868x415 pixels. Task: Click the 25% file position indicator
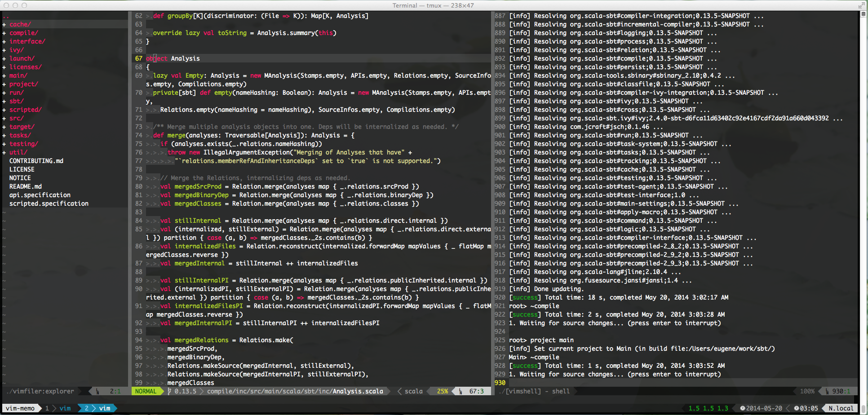click(x=442, y=391)
